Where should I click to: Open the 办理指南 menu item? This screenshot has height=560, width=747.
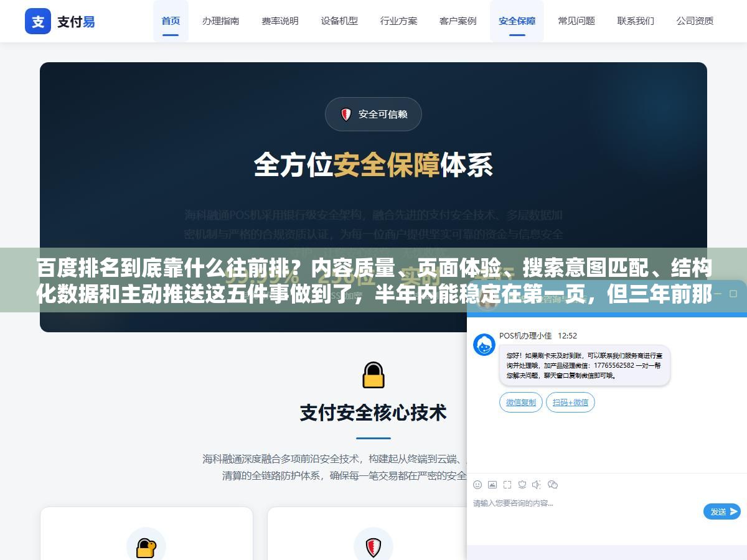(220, 21)
